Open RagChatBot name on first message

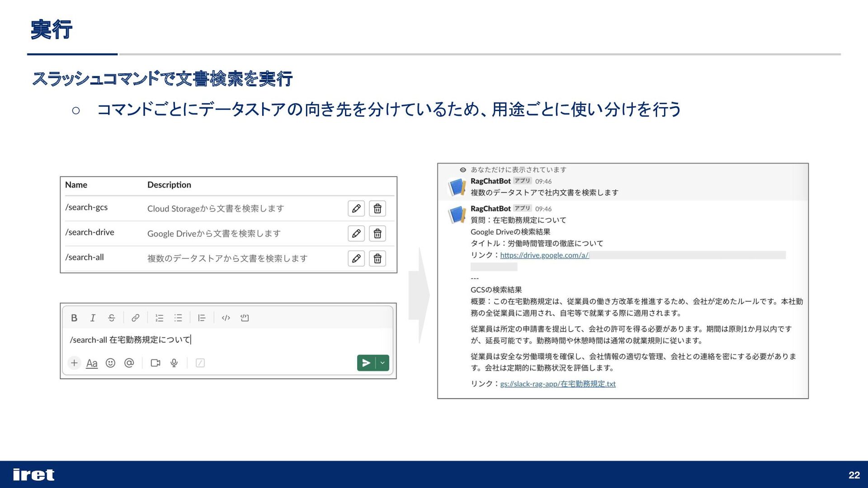pyautogui.click(x=491, y=181)
